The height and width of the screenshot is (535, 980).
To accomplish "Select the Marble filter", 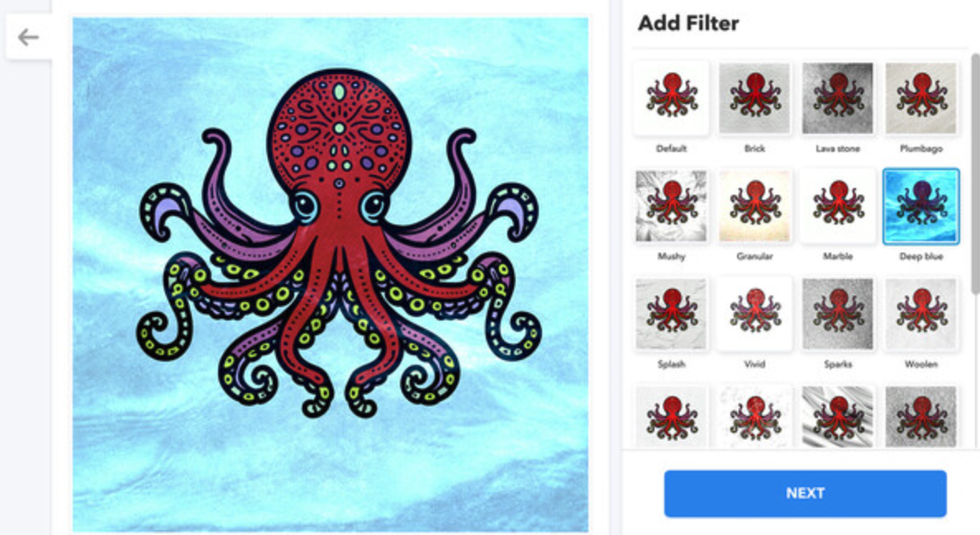I will click(838, 206).
